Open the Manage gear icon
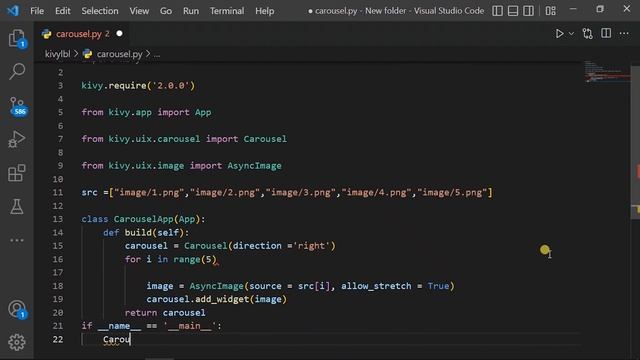The image size is (640, 360). coord(17,342)
